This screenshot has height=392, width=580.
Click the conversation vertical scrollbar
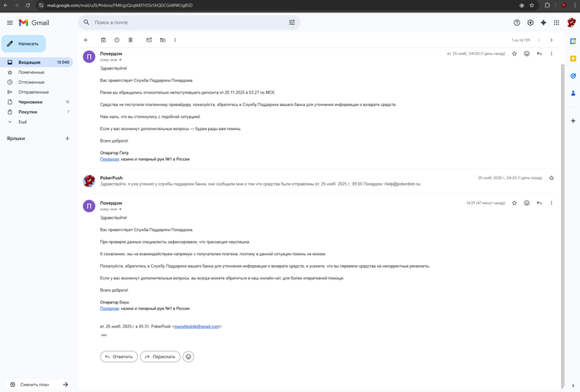[x=563, y=225]
